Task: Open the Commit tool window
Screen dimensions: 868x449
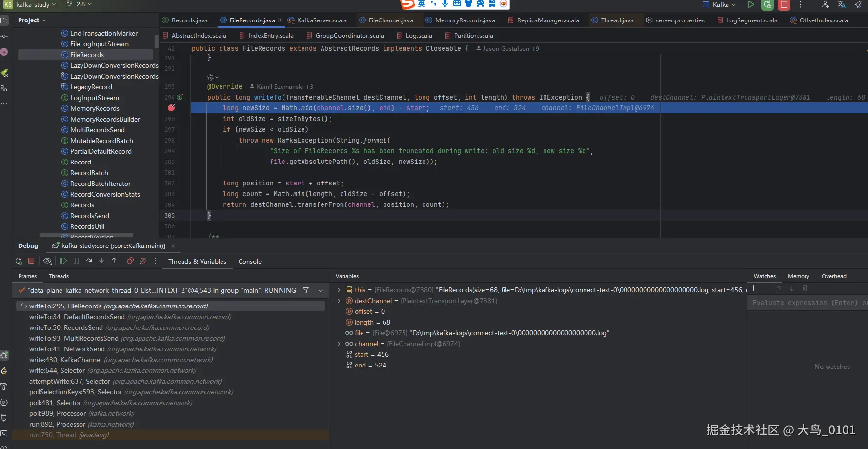Action: [x=4, y=36]
